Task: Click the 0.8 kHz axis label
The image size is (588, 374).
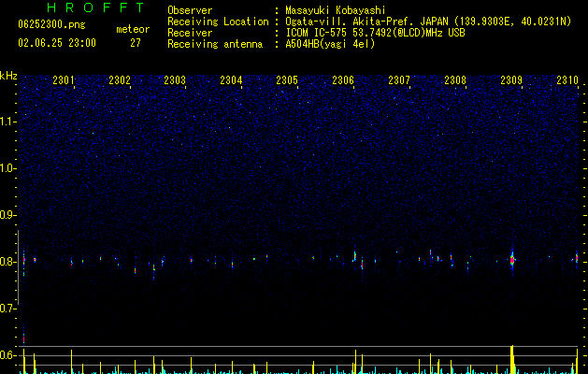Action: coord(8,262)
